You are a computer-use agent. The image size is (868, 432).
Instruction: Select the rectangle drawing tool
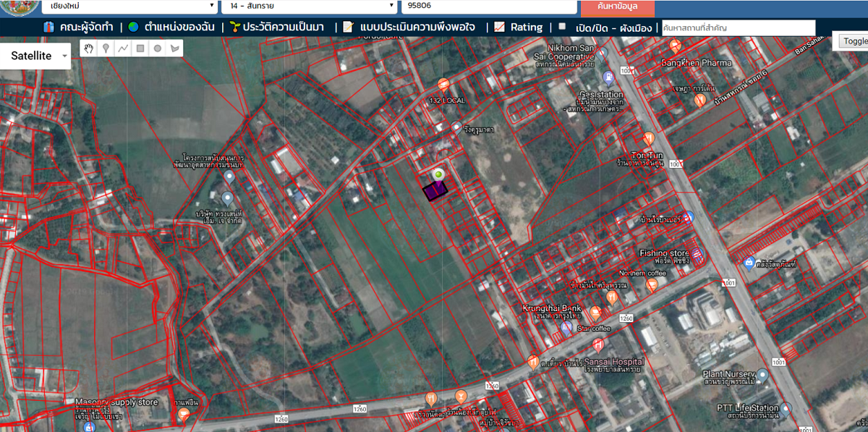point(140,48)
